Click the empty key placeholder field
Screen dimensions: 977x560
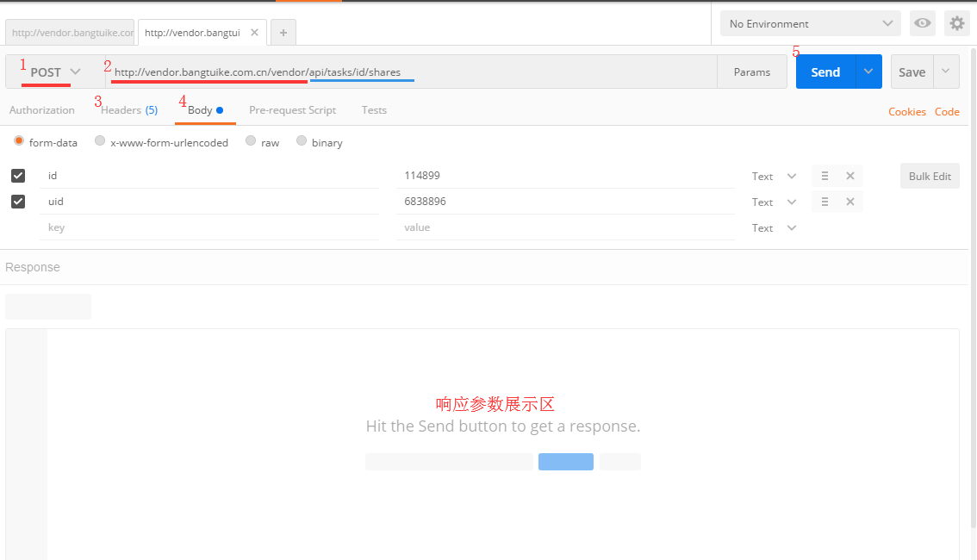[x=209, y=227]
